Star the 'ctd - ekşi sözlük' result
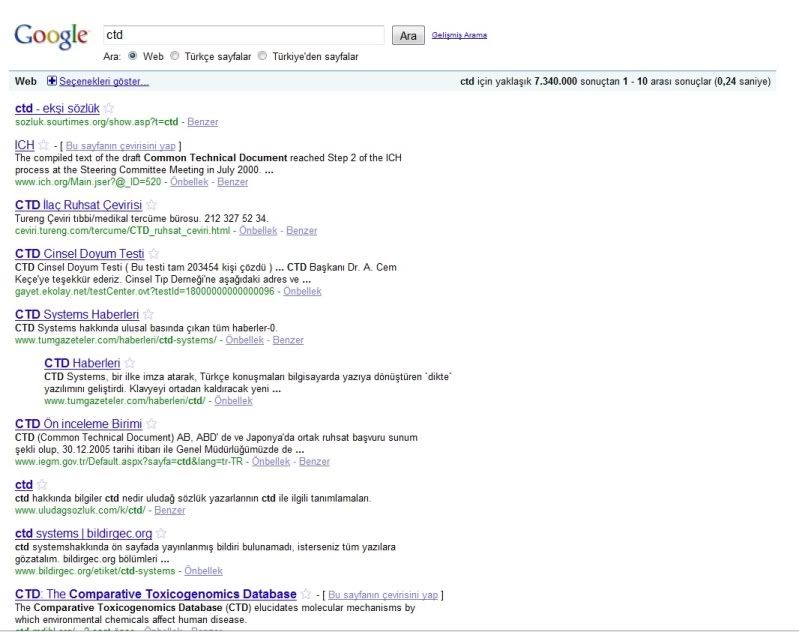This screenshot has height=632, width=799. [x=109, y=108]
